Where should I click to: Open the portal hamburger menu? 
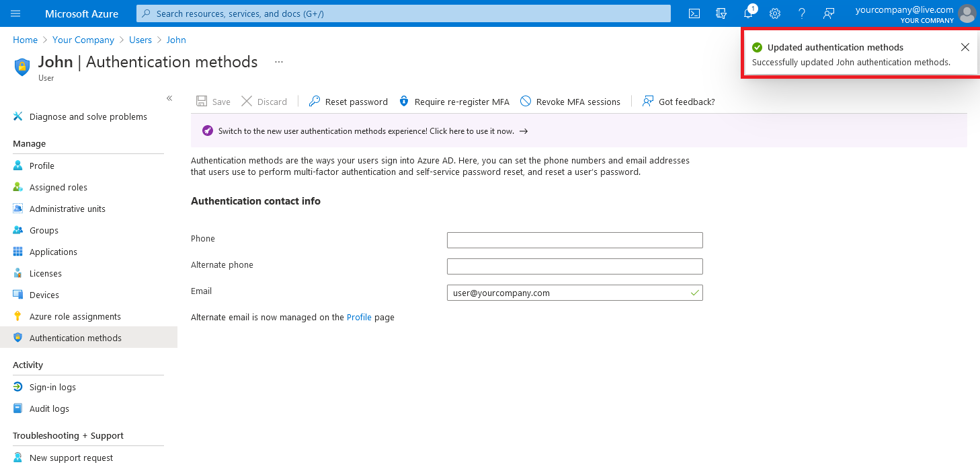15,13
